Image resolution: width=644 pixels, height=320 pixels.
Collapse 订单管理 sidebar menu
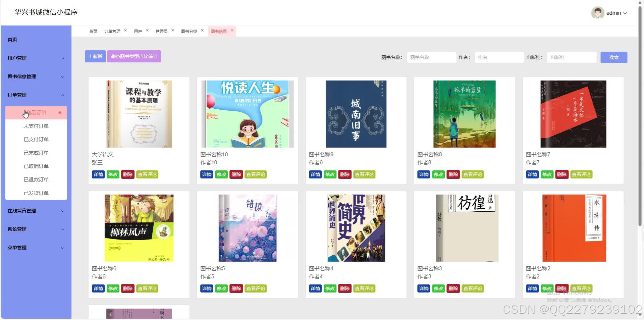pyautogui.click(x=36, y=95)
